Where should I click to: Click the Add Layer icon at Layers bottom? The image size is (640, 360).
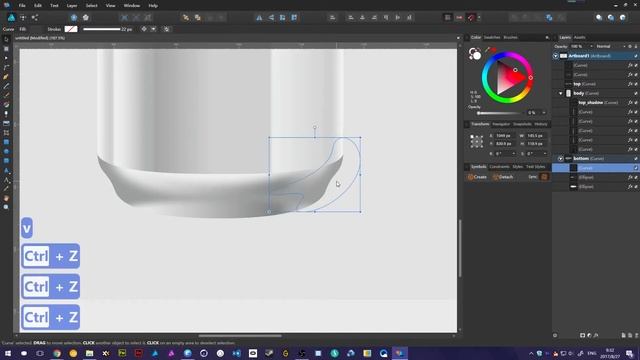pyautogui.click(x=623, y=335)
